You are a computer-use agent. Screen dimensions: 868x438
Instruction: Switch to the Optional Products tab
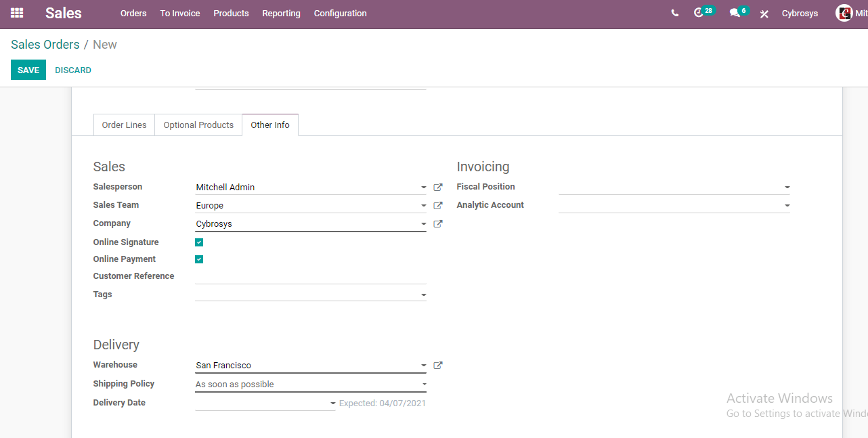click(x=198, y=125)
